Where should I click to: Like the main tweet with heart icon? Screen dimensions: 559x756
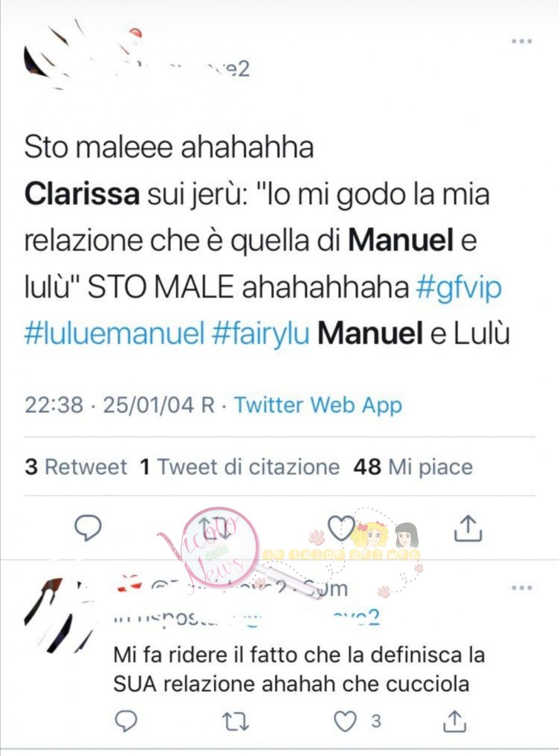(x=343, y=528)
